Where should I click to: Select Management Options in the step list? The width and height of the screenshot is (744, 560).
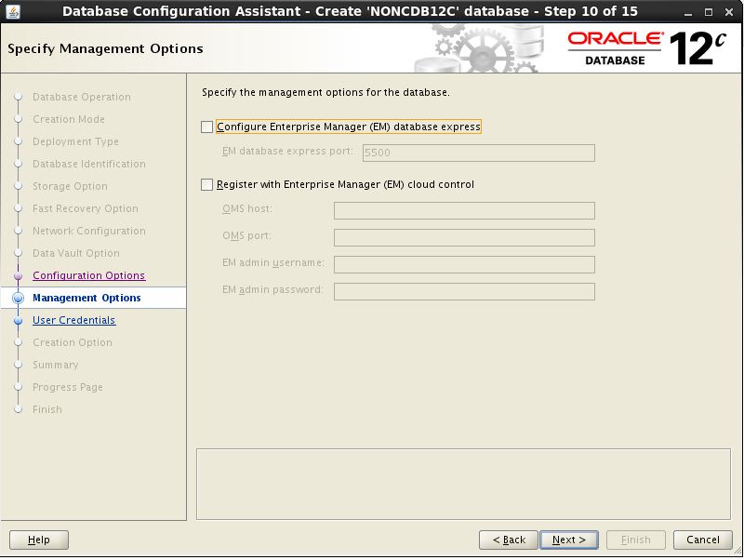point(86,298)
